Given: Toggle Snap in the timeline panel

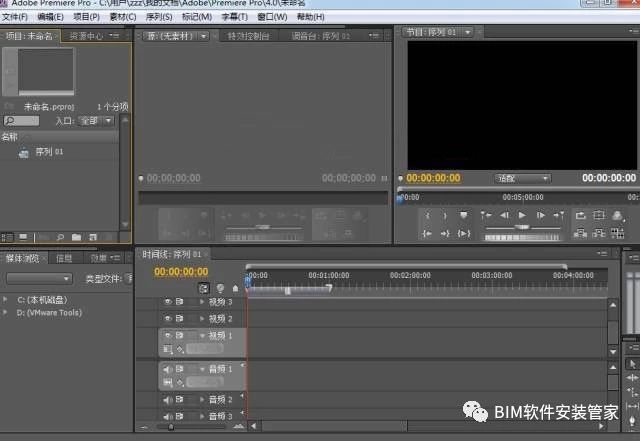Looking at the screenshot, I should [x=203, y=288].
